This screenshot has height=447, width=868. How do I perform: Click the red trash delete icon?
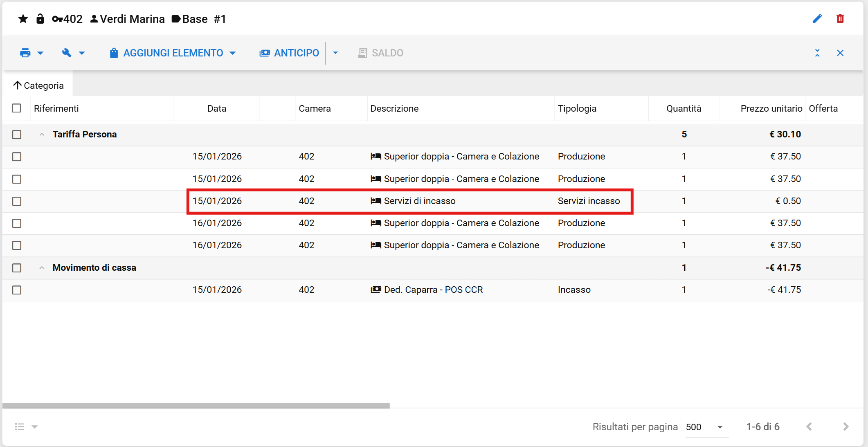[840, 19]
